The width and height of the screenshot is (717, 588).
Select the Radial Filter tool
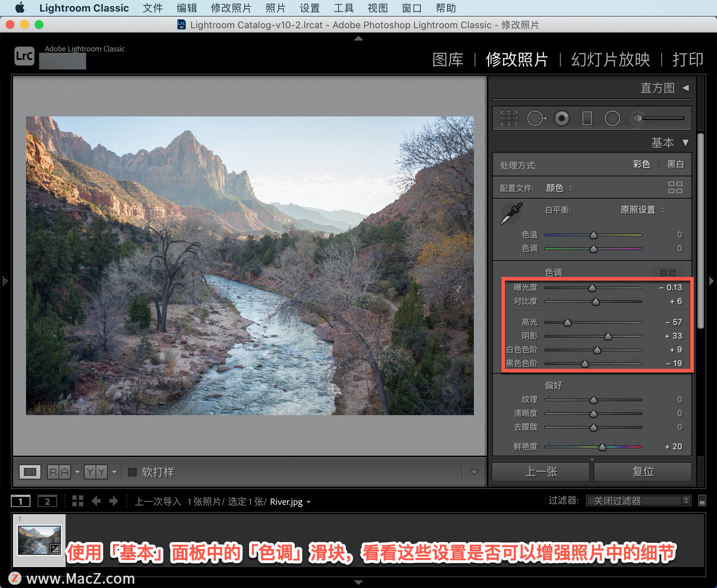click(612, 119)
